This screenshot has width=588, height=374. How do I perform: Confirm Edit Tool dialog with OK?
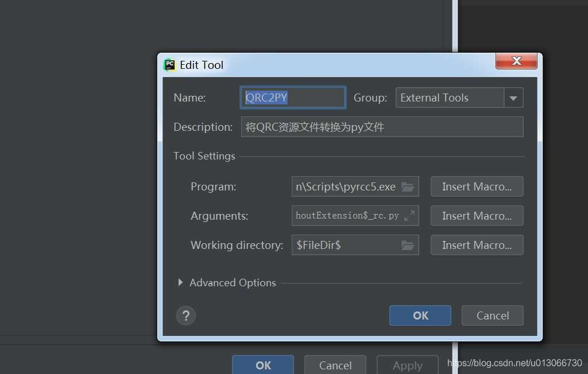point(420,315)
